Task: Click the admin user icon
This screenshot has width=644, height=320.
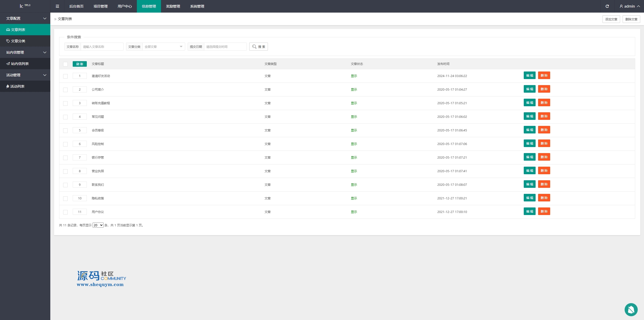Action: [621, 6]
